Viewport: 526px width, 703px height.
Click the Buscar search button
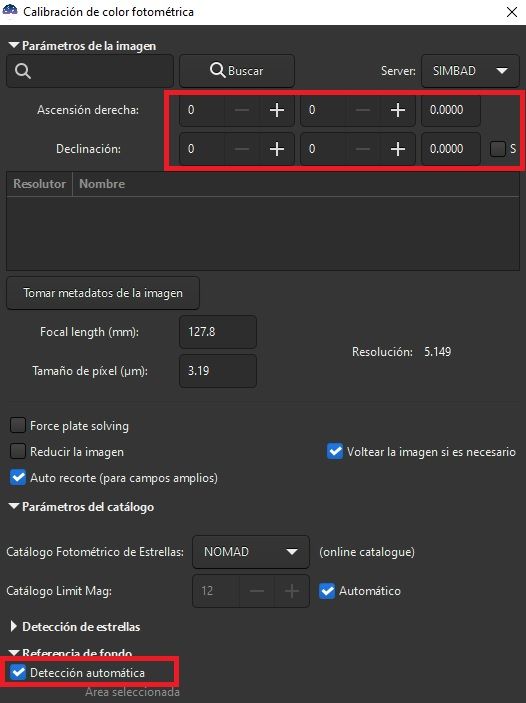(237, 71)
